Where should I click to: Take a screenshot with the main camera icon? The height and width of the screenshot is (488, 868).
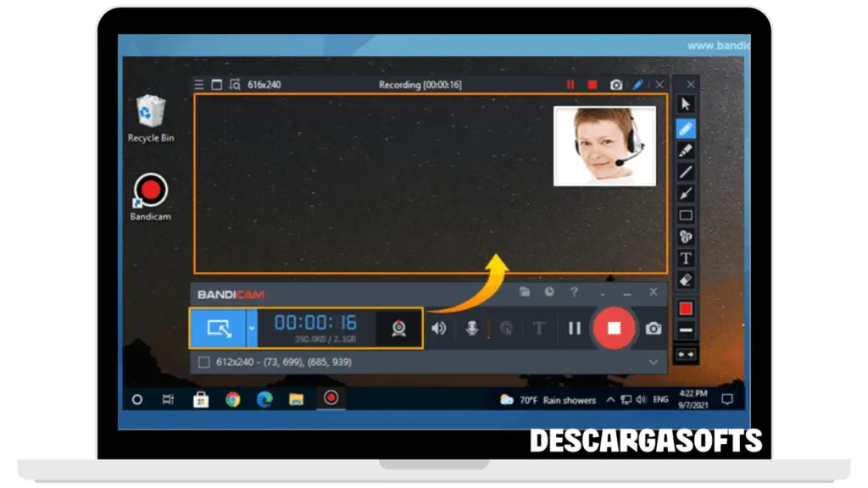[653, 328]
